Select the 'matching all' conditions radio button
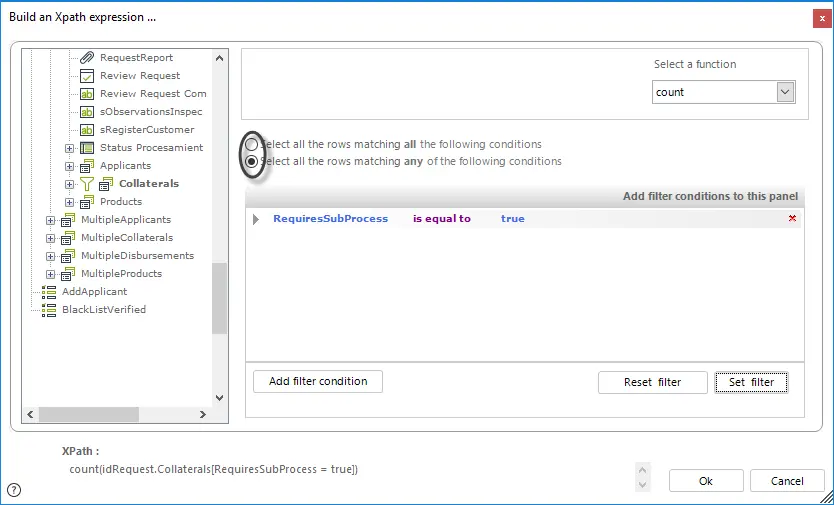Screen dimensions: 834x505 pyautogui.click(x=252, y=144)
